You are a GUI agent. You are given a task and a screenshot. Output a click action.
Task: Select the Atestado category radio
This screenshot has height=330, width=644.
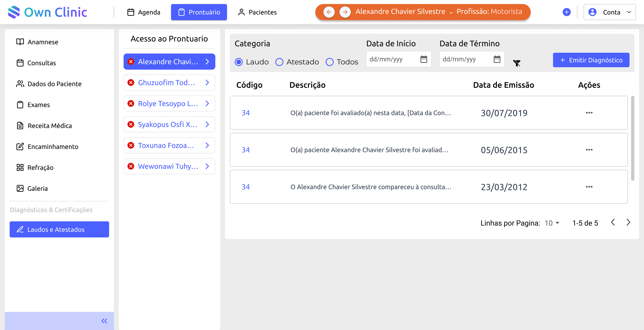point(279,62)
